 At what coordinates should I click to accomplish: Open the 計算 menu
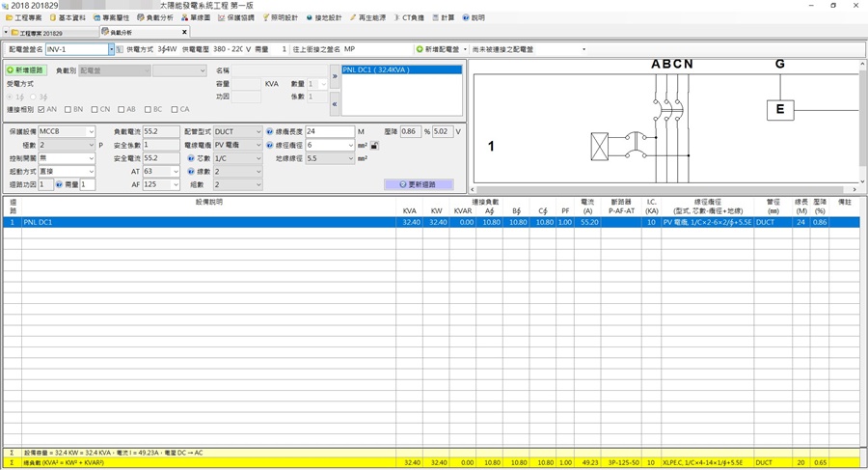point(444,17)
